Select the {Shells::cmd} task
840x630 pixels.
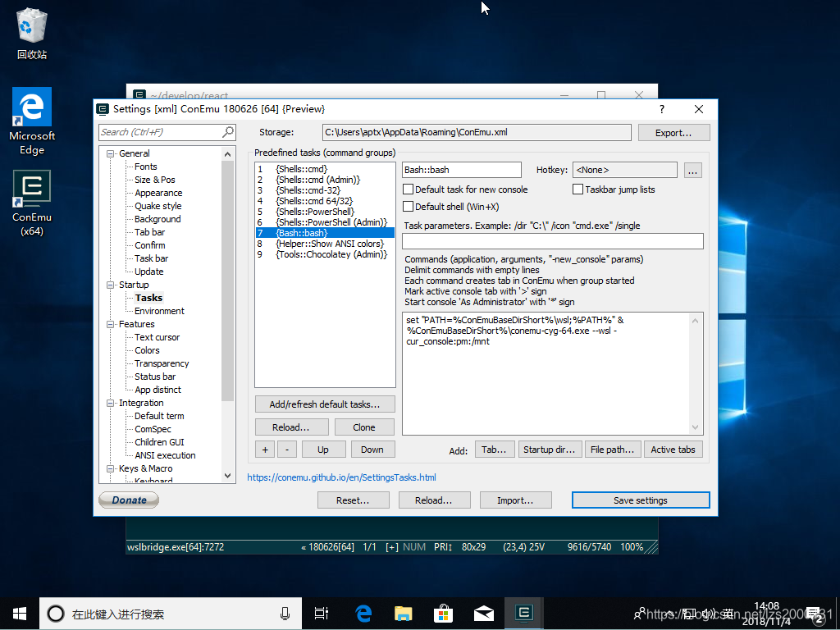point(325,169)
